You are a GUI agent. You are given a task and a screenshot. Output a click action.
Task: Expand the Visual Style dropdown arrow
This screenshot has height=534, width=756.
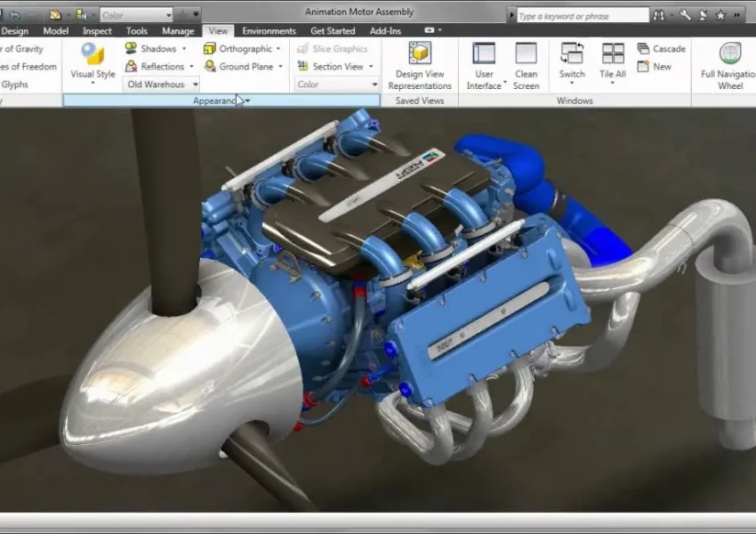pos(92,84)
